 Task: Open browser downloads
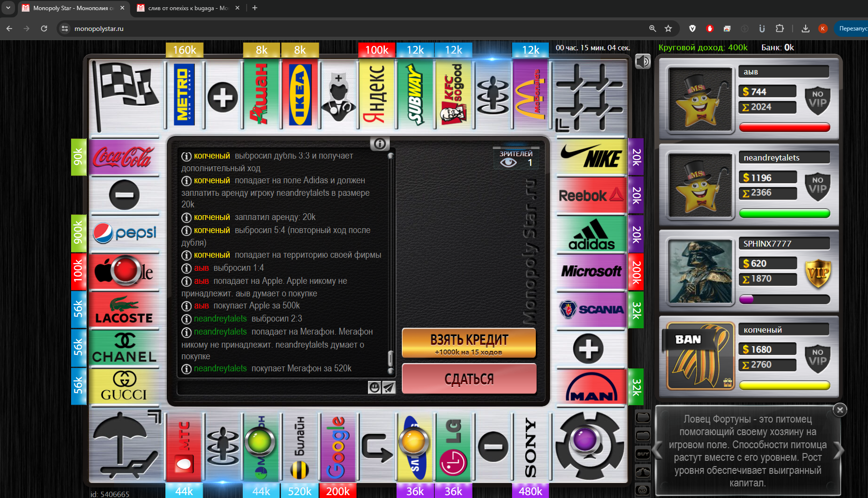pyautogui.click(x=805, y=29)
